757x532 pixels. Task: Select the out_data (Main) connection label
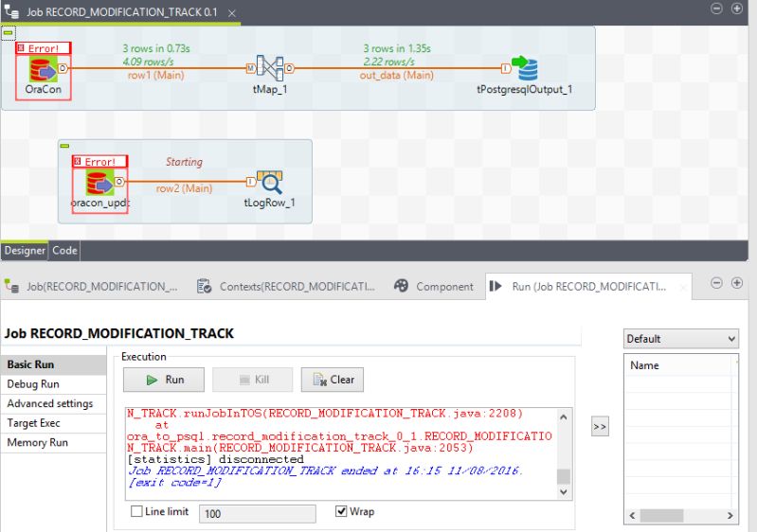(x=396, y=75)
